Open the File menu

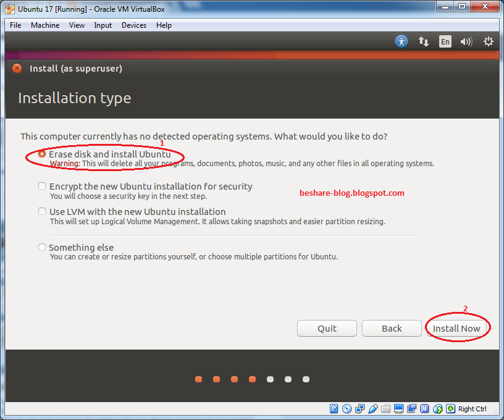15,25
